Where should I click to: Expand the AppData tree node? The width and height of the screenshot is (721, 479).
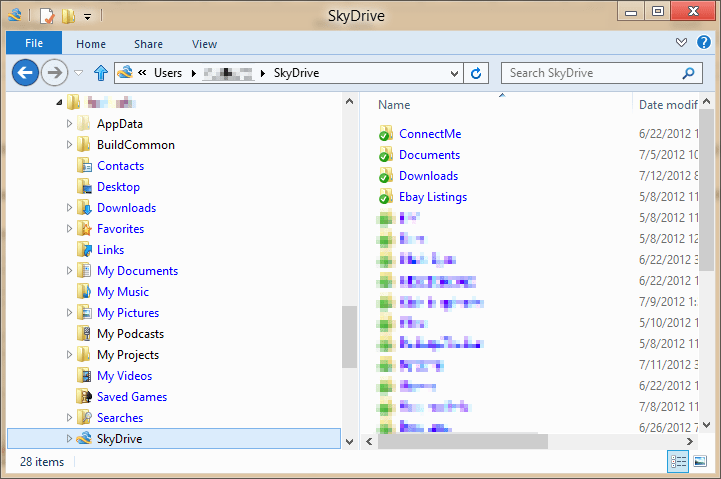coord(69,124)
